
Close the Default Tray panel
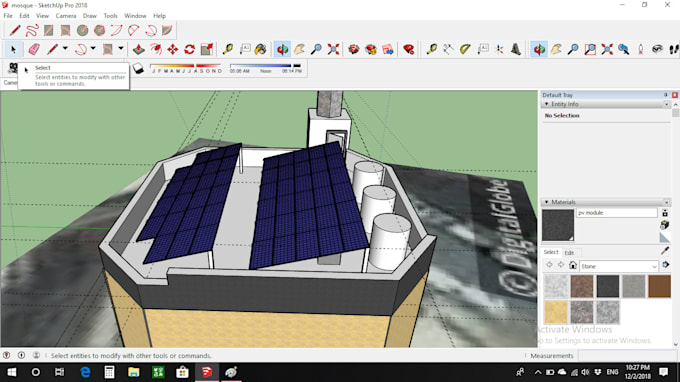(675, 95)
